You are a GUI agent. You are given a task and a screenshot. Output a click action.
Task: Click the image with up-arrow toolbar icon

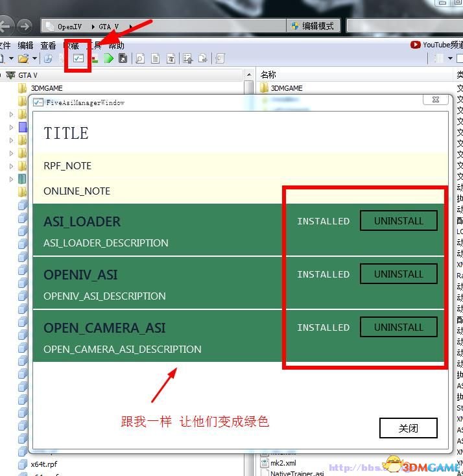tap(187, 58)
